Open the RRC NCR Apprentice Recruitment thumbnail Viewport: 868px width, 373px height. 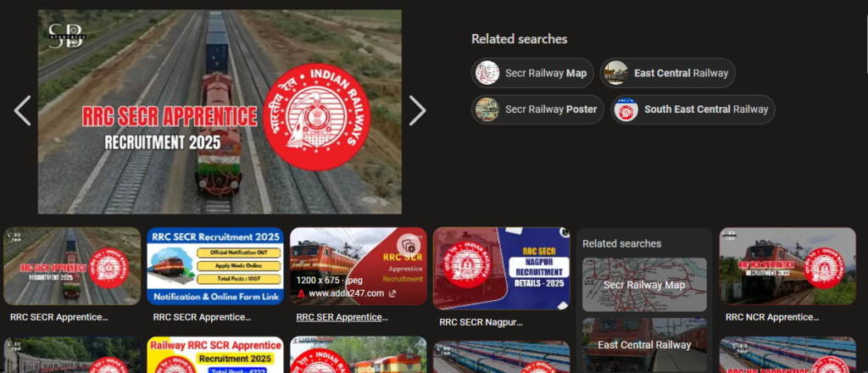(787, 266)
